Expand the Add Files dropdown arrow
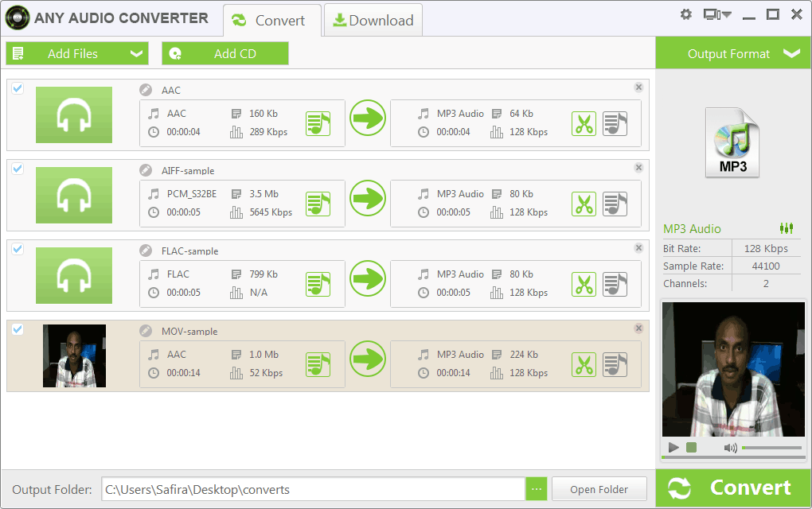The width and height of the screenshot is (812, 509). click(136, 54)
